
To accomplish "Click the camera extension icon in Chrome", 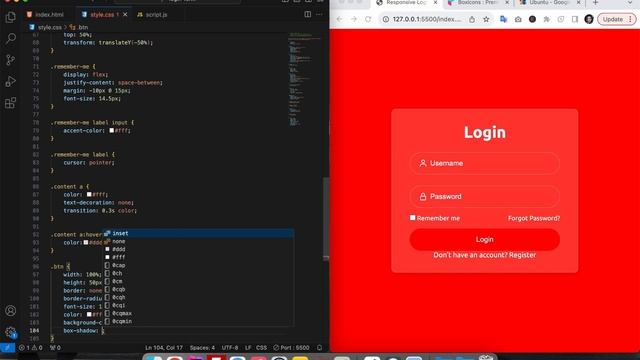I will (518, 19).
